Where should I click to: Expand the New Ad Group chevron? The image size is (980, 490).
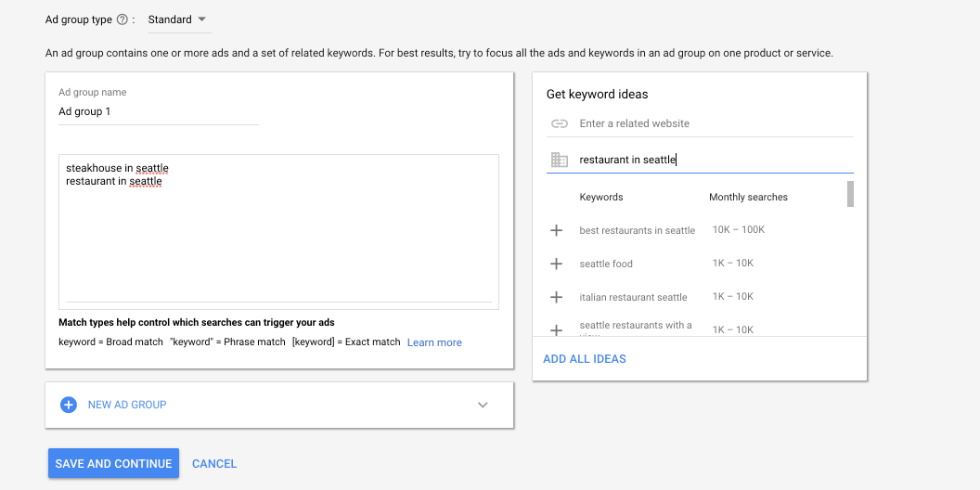[x=483, y=405]
